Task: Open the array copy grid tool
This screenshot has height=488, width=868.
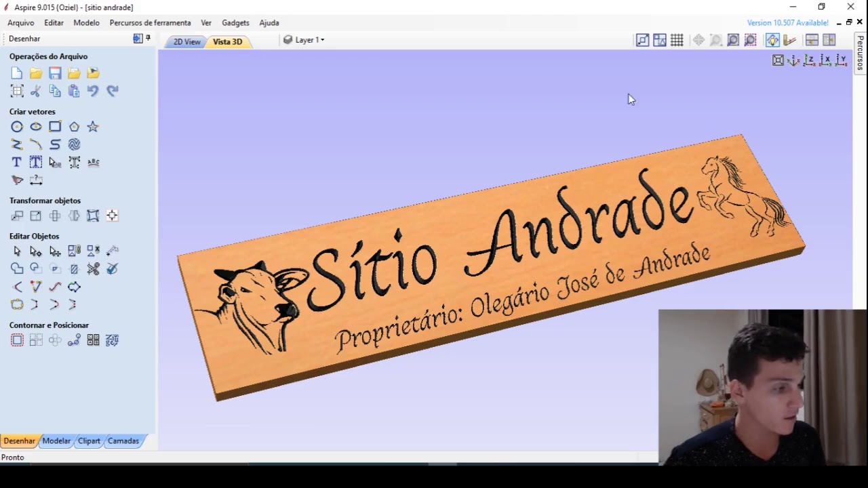Action: point(93,340)
